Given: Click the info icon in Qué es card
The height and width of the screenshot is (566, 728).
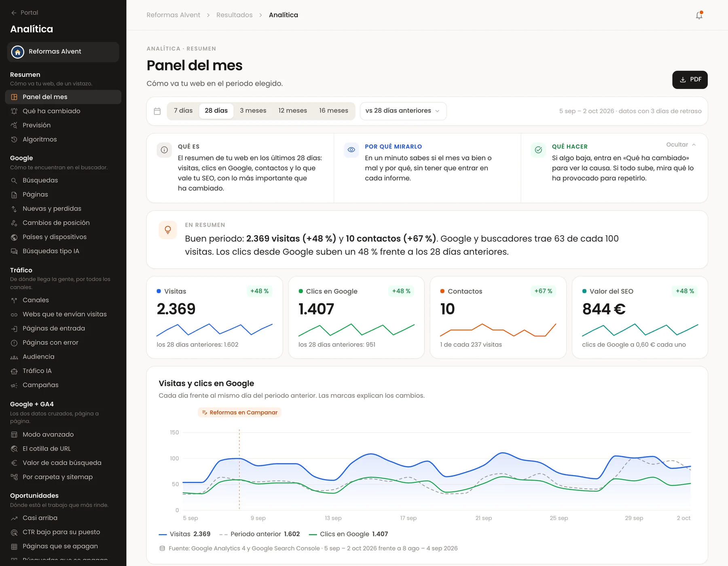Looking at the screenshot, I should pos(164,150).
